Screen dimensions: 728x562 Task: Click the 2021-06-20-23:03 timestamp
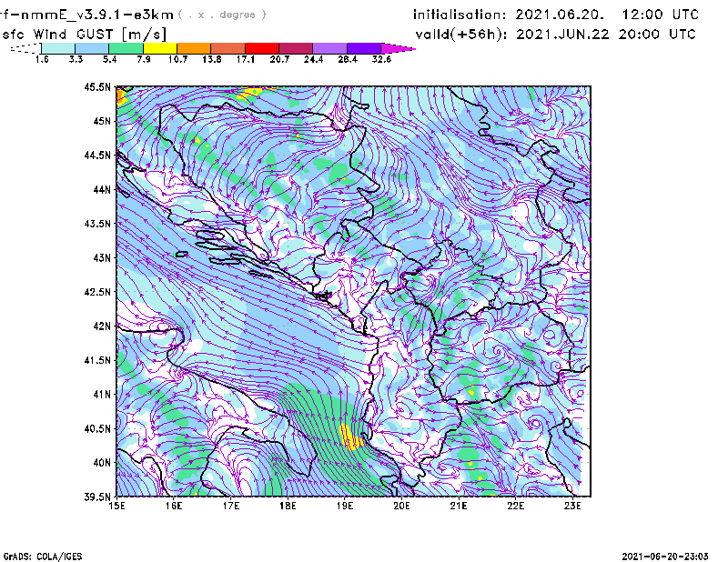pyautogui.click(x=665, y=557)
